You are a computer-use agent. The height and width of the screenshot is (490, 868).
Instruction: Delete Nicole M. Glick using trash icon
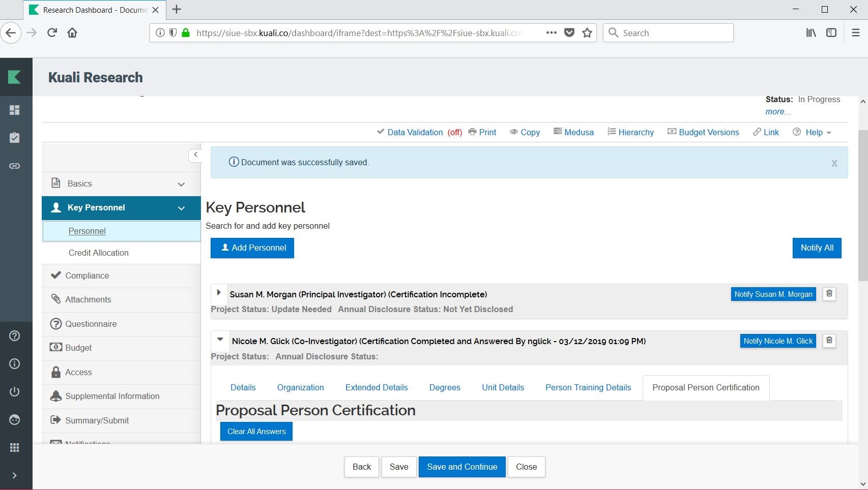pyautogui.click(x=829, y=341)
